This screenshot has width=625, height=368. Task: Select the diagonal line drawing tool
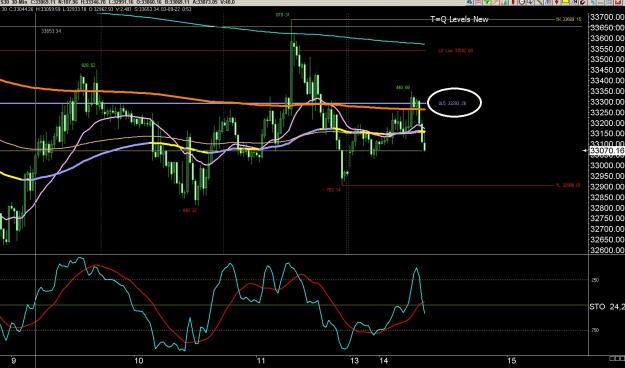coord(539,2)
